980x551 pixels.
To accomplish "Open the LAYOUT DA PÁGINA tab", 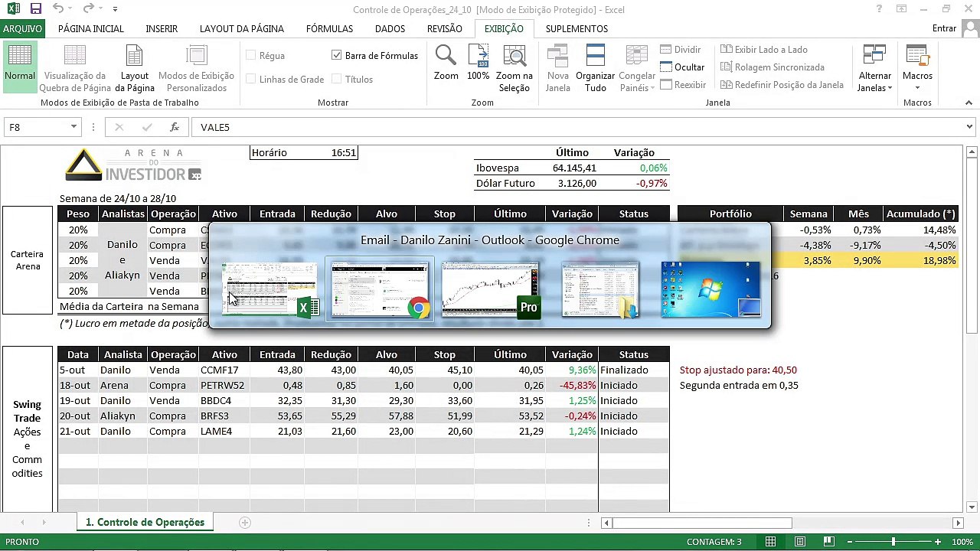I will [x=242, y=28].
